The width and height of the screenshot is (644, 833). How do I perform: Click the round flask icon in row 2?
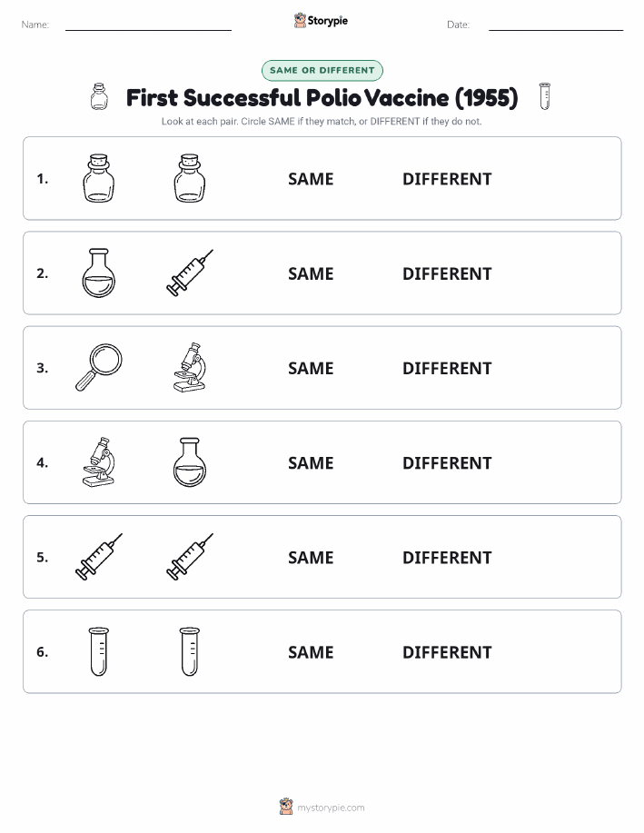click(99, 273)
